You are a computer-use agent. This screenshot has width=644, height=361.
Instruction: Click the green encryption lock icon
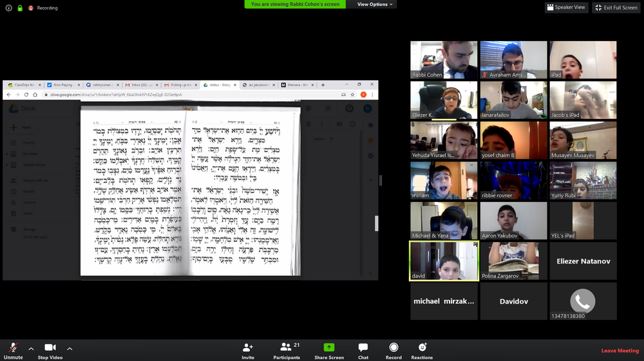tap(20, 8)
